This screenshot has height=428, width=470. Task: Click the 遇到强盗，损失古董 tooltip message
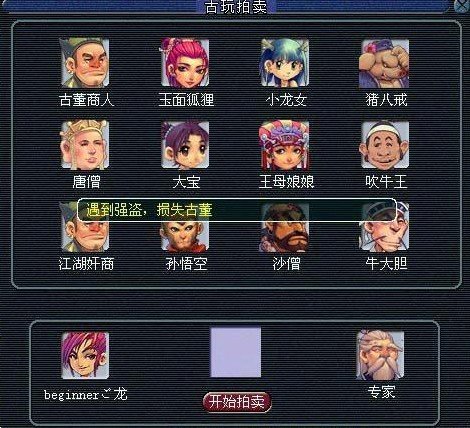pos(237,210)
